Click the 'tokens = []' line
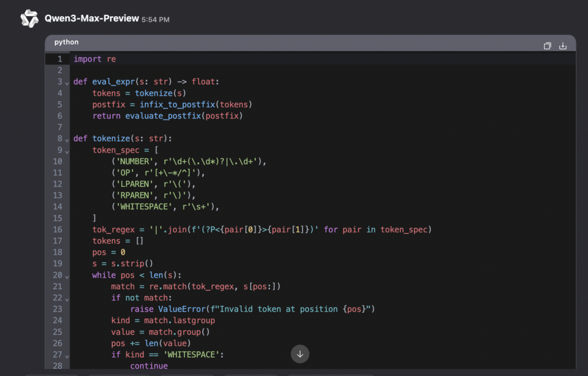 click(118, 241)
